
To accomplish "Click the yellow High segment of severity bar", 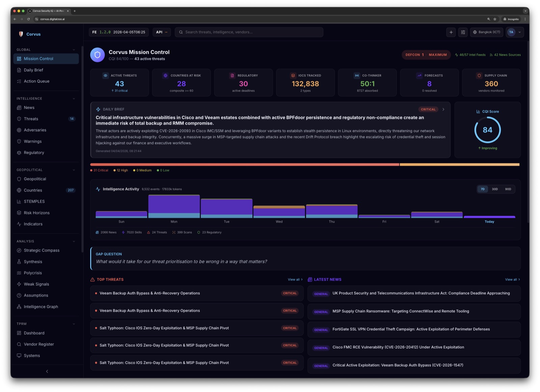I will [459, 165].
